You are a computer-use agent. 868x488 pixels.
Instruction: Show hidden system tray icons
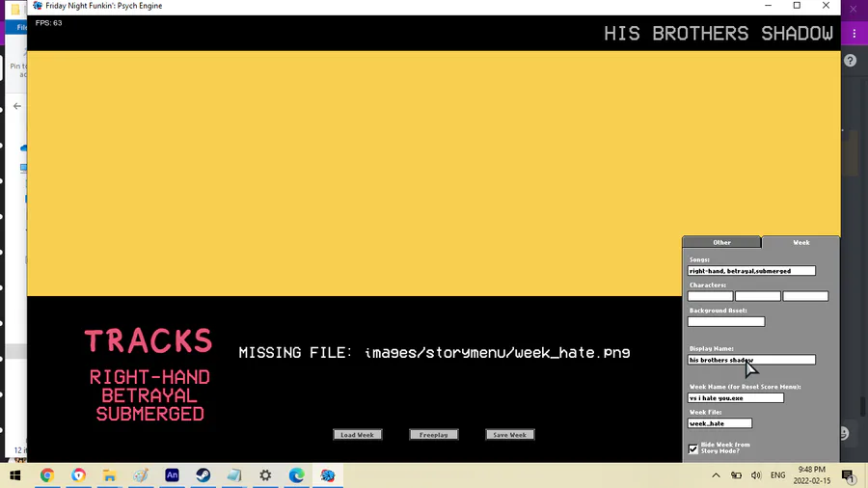click(716, 475)
